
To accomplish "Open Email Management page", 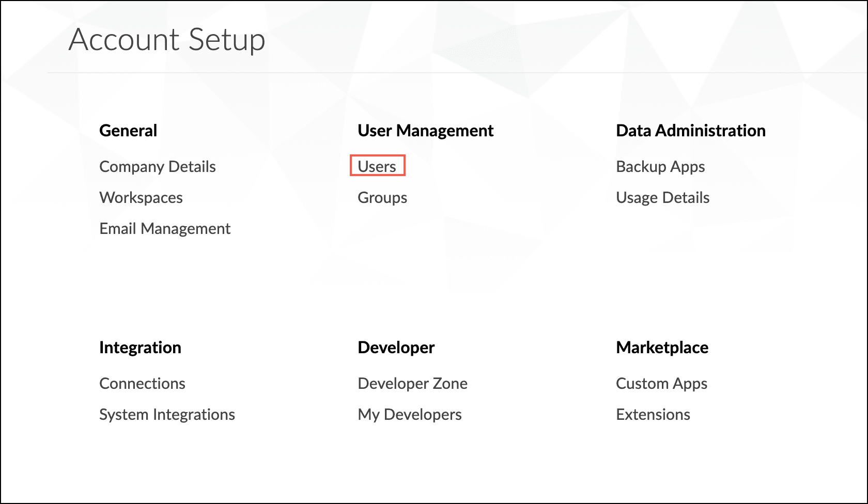I will tap(165, 229).
